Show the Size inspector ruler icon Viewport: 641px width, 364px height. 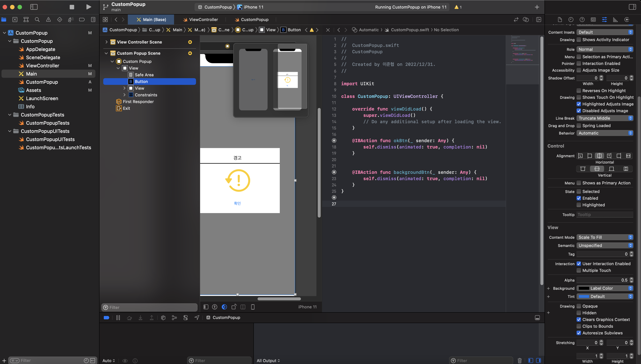coord(615,20)
